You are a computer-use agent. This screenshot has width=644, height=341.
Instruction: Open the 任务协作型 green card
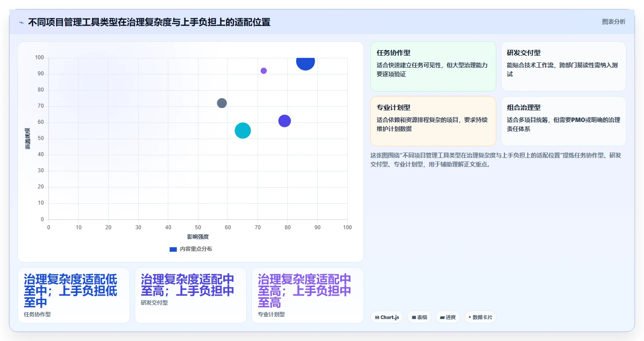coord(433,66)
